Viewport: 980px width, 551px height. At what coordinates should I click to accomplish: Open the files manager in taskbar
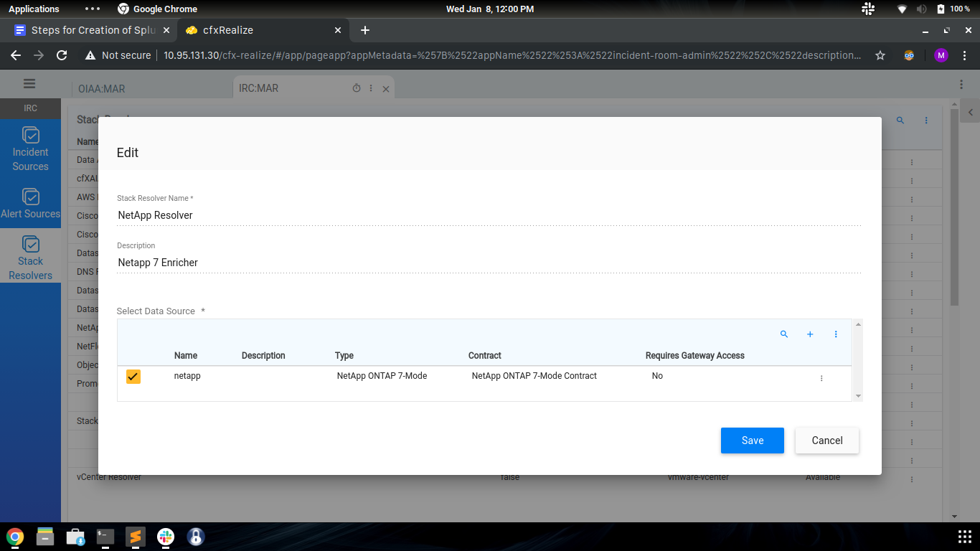[x=45, y=537]
